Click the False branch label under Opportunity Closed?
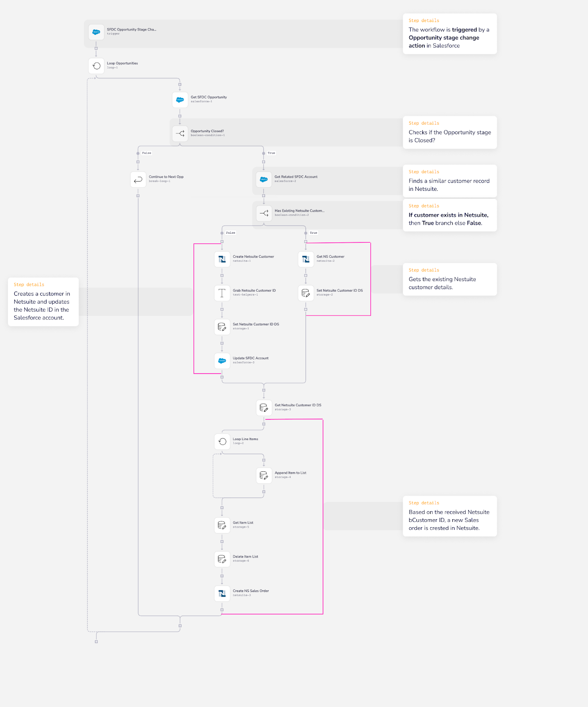588x707 pixels. (x=147, y=153)
